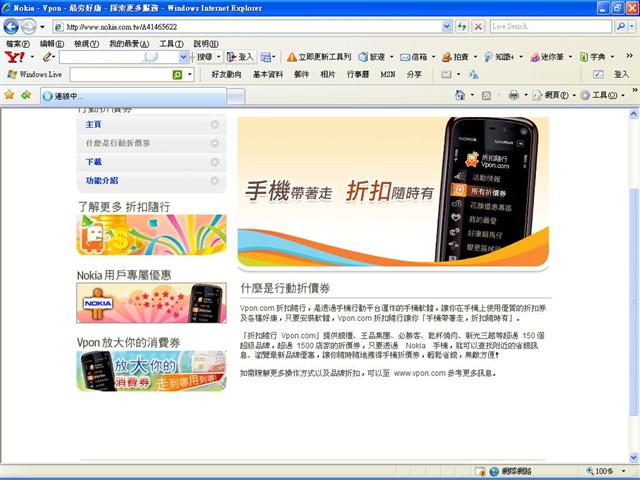Open the 說明(H) menu
The image size is (640, 480).
point(206,44)
